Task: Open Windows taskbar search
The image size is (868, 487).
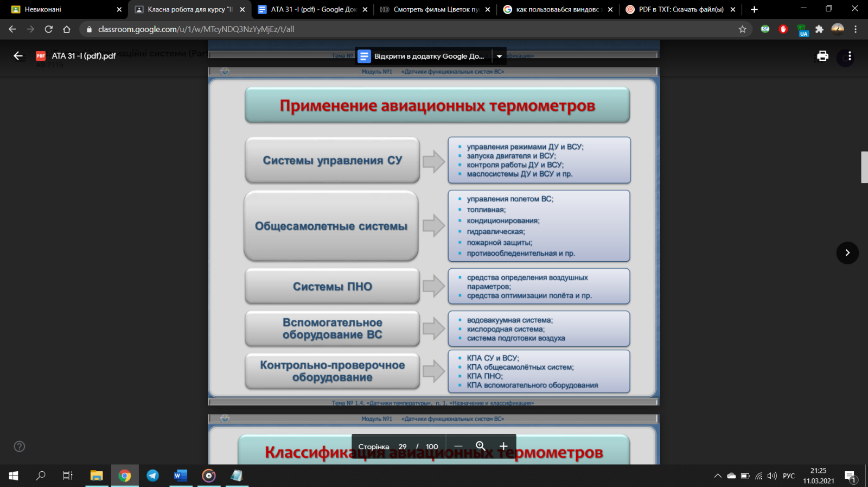Action: [x=41, y=476]
